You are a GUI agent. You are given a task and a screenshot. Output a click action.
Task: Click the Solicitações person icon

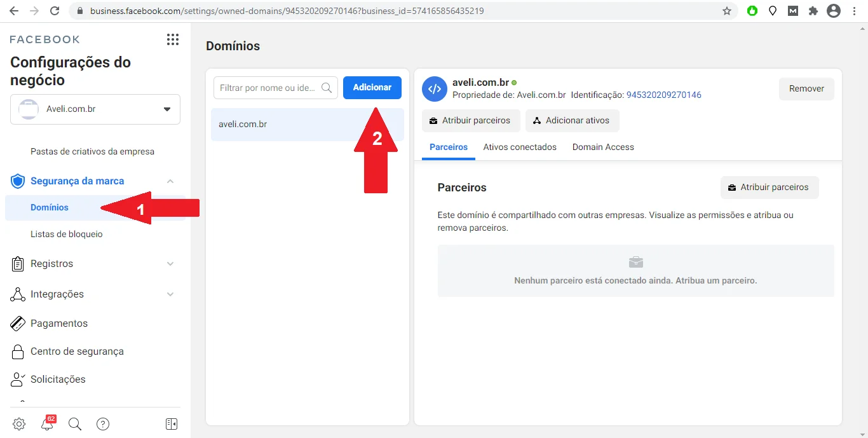18,380
